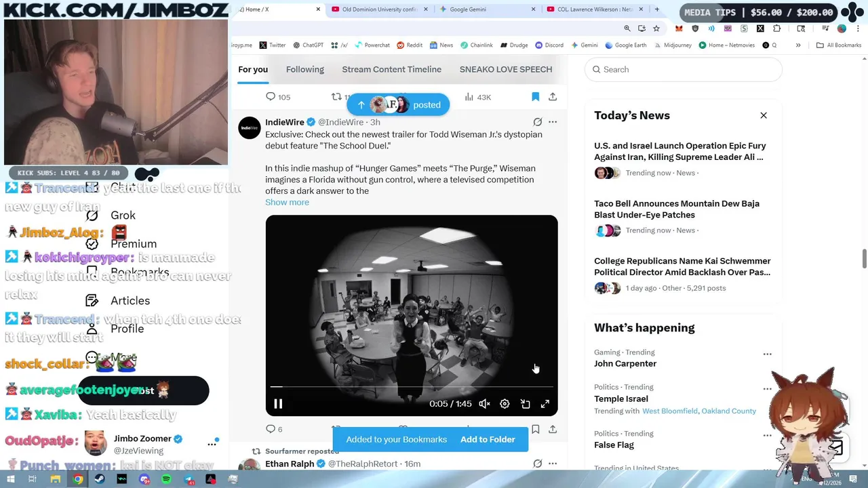Expand post text with Show more

click(287, 202)
